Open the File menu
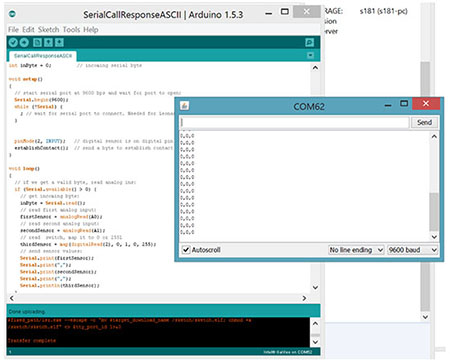 [x=13, y=30]
